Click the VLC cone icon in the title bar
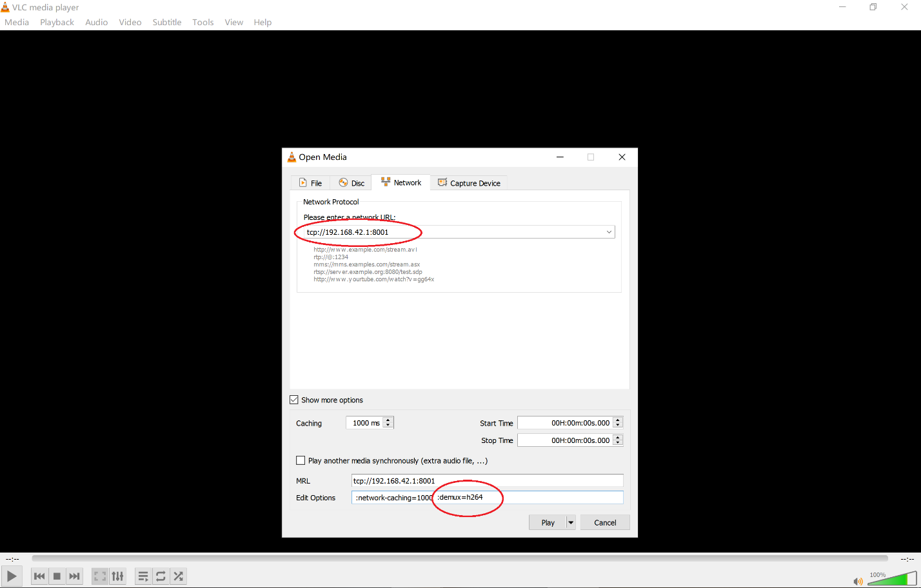 pos(5,7)
